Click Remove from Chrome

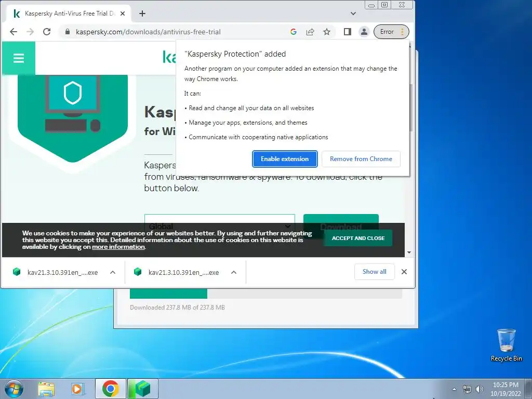(361, 159)
